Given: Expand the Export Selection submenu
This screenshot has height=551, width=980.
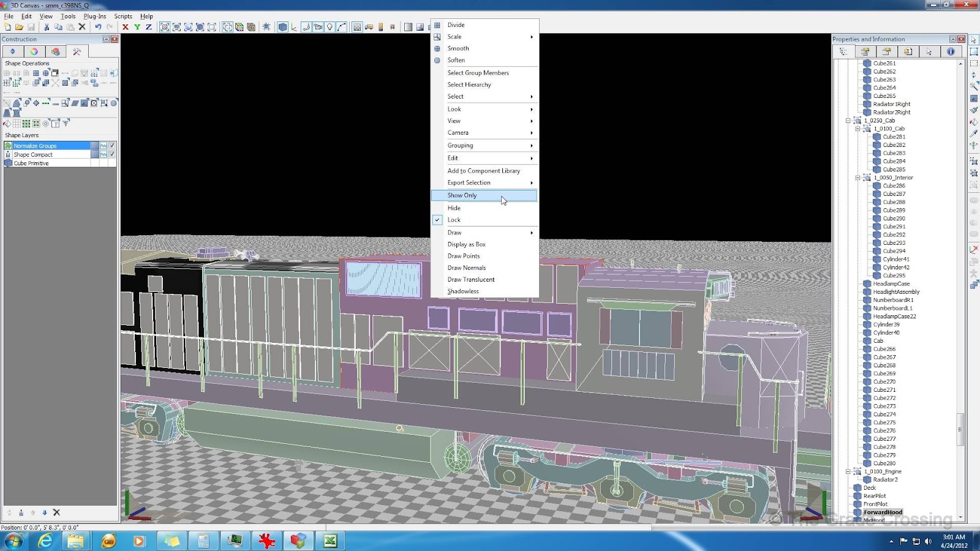Looking at the screenshot, I should pyautogui.click(x=484, y=182).
